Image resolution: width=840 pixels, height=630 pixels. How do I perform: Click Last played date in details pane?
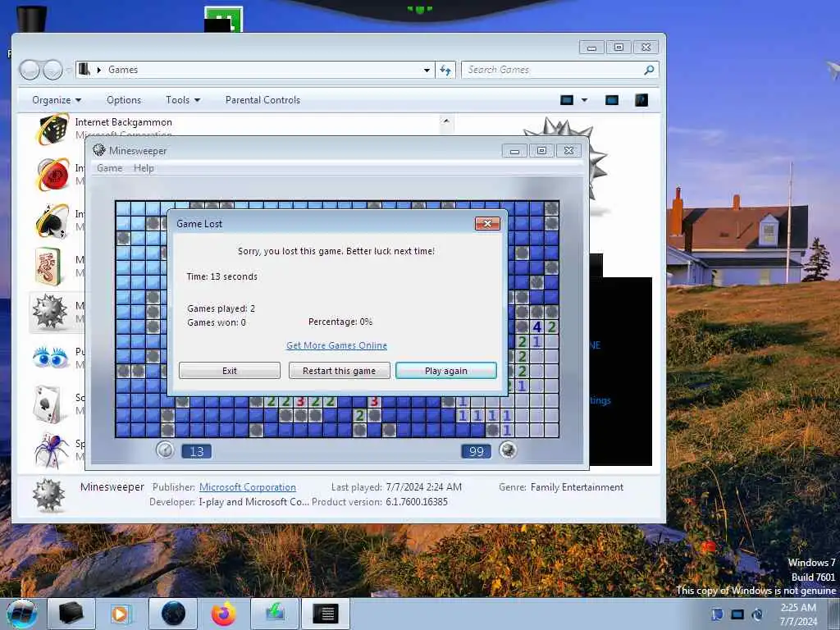(x=423, y=487)
